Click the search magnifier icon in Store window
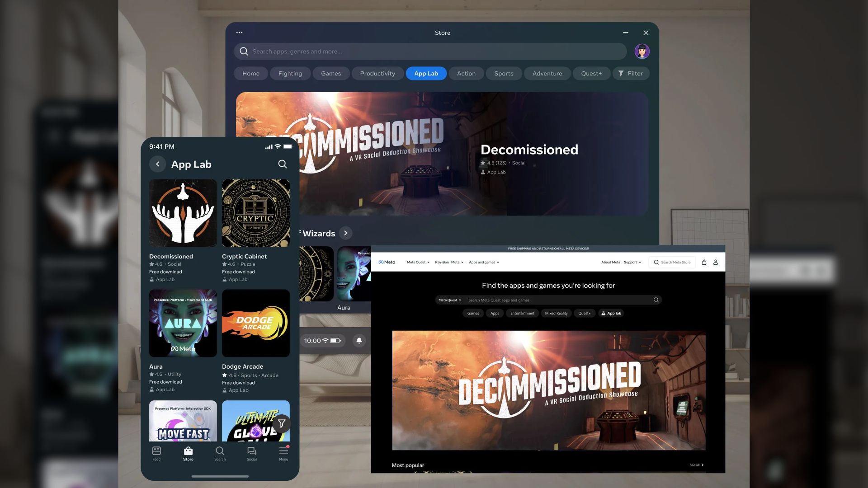Image resolution: width=868 pixels, height=488 pixels. coord(244,52)
